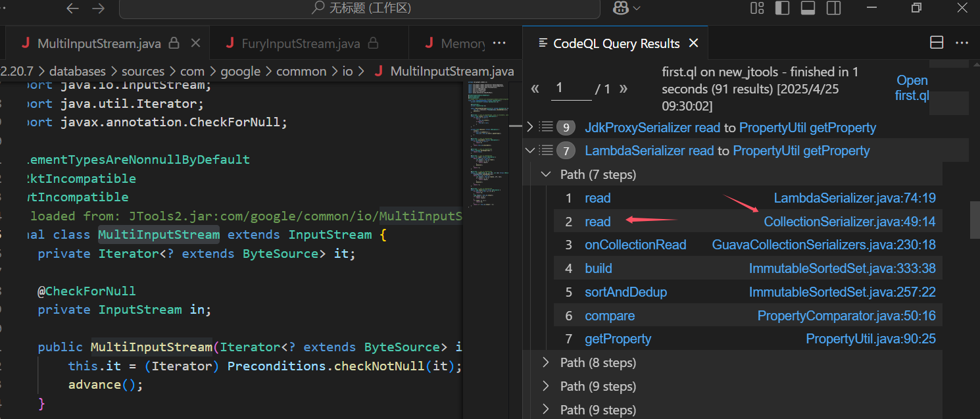980x419 pixels.
Task: Click the 'common' breadcrumb
Action: (301, 71)
